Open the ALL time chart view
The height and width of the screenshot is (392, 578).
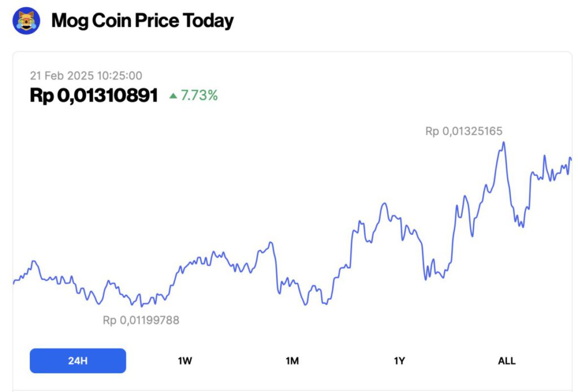(506, 360)
